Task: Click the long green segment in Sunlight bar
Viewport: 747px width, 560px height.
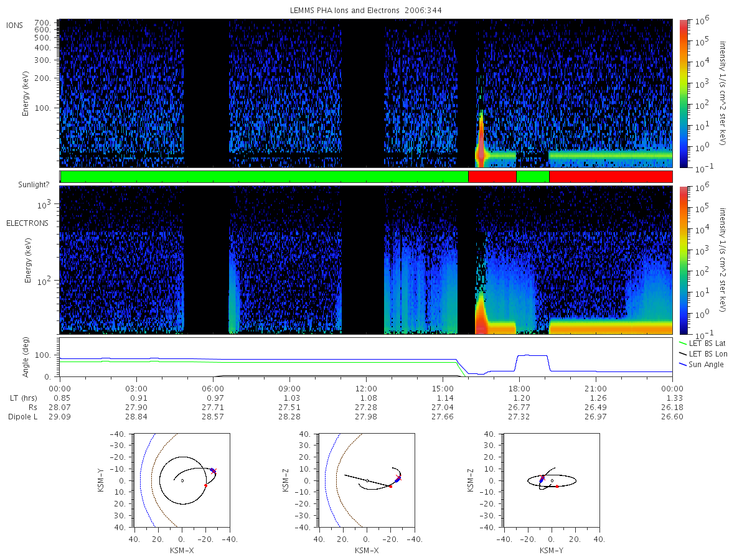Action: coord(265,177)
